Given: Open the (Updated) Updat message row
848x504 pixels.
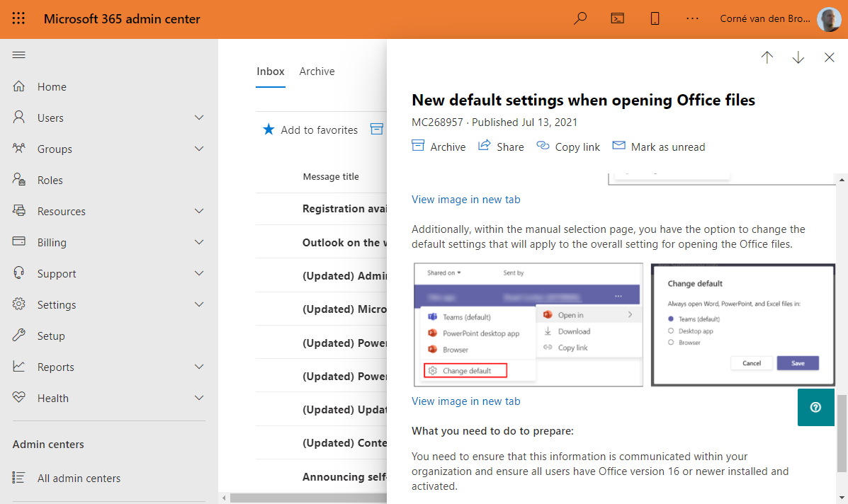Looking at the screenshot, I should pos(321,409).
